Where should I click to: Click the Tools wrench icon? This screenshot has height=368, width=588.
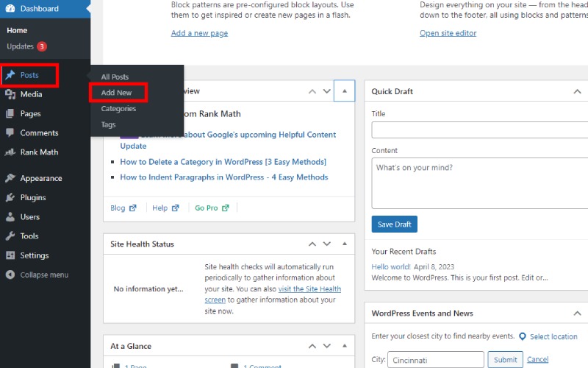tap(10, 236)
